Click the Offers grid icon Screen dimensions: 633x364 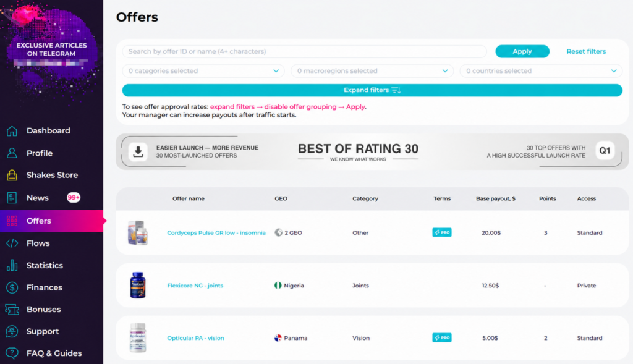[12, 221]
